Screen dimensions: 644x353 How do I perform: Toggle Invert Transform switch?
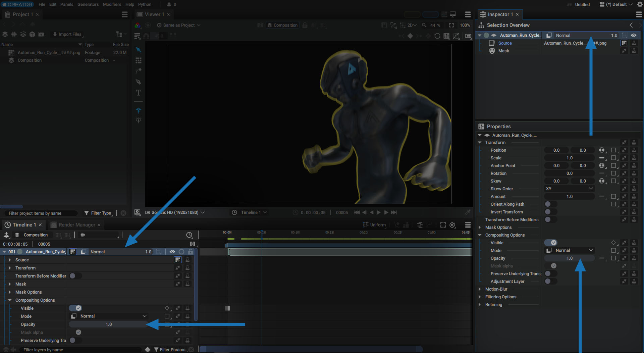(551, 212)
